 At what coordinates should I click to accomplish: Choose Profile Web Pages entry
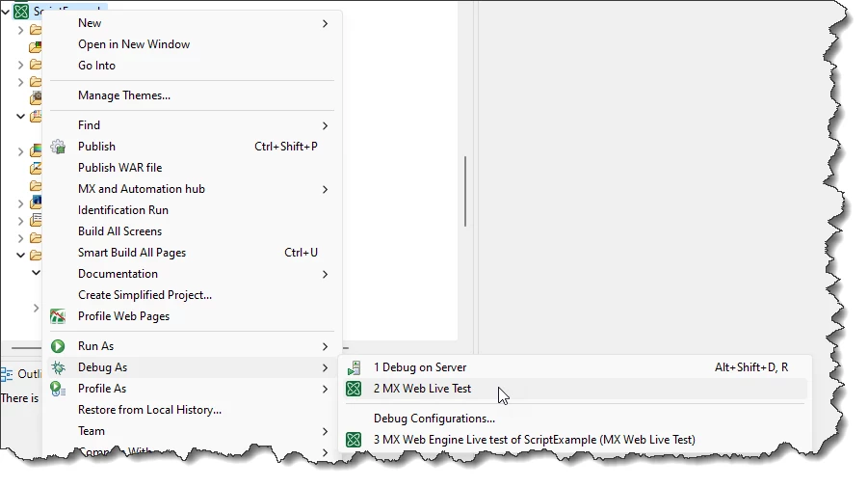pyautogui.click(x=192, y=316)
